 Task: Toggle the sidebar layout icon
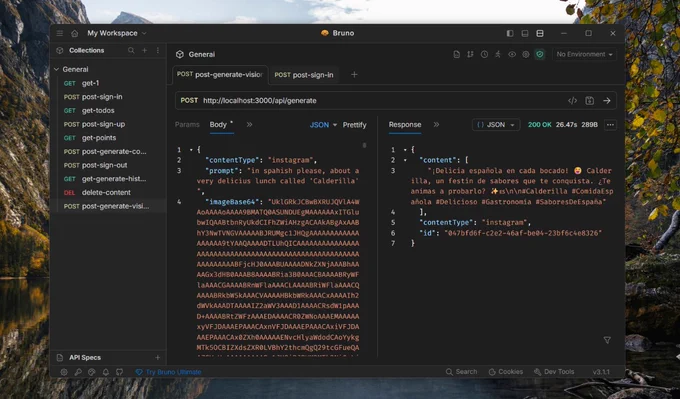click(x=510, y=33)
